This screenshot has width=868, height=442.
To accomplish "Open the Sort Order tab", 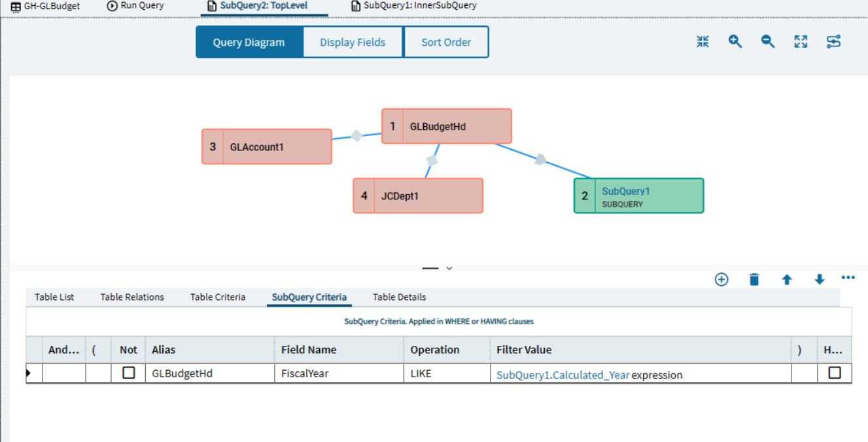I will tap(446, 42).
